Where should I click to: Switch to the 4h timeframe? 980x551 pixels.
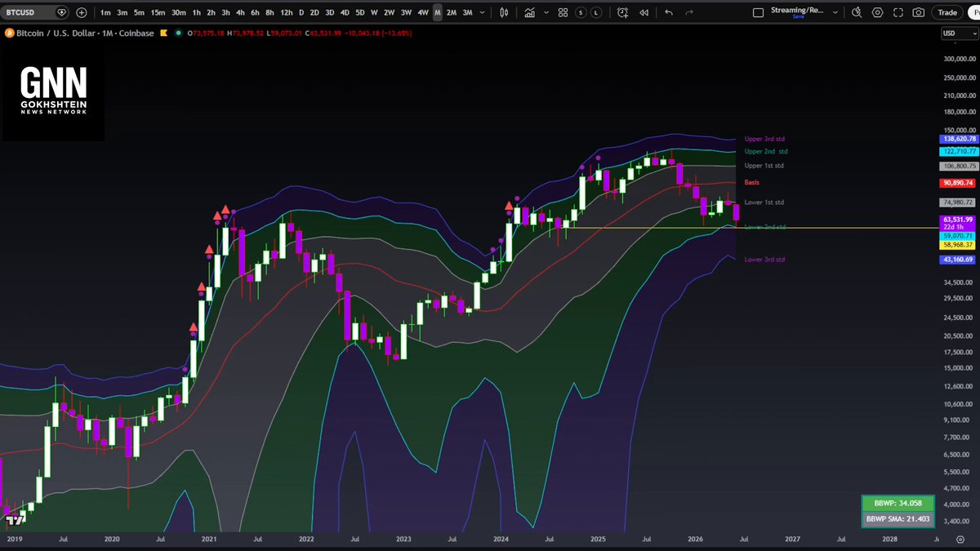240,12
